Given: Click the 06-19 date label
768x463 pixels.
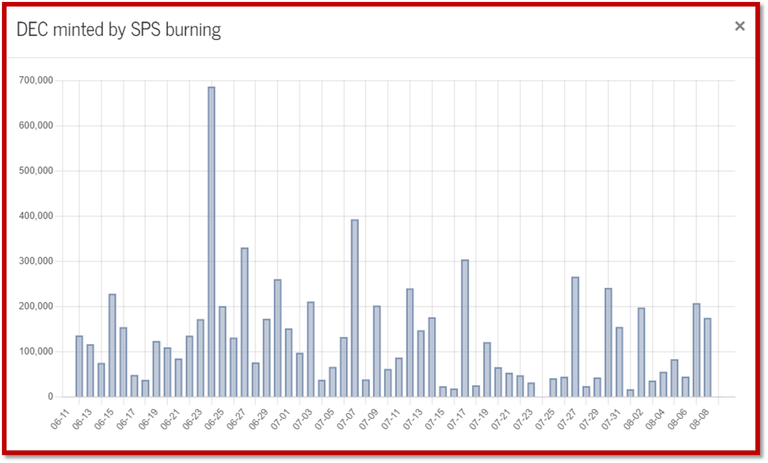Looking at the screenshot, I should tap(148, 419).
